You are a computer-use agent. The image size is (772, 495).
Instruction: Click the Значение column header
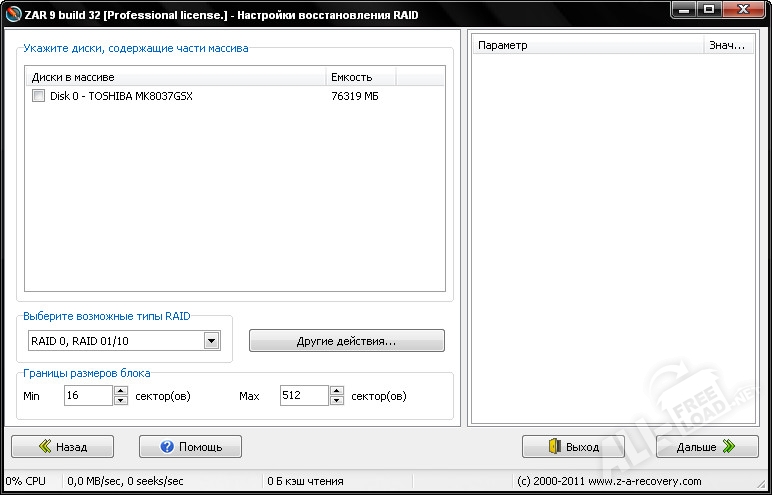(727, 45)
